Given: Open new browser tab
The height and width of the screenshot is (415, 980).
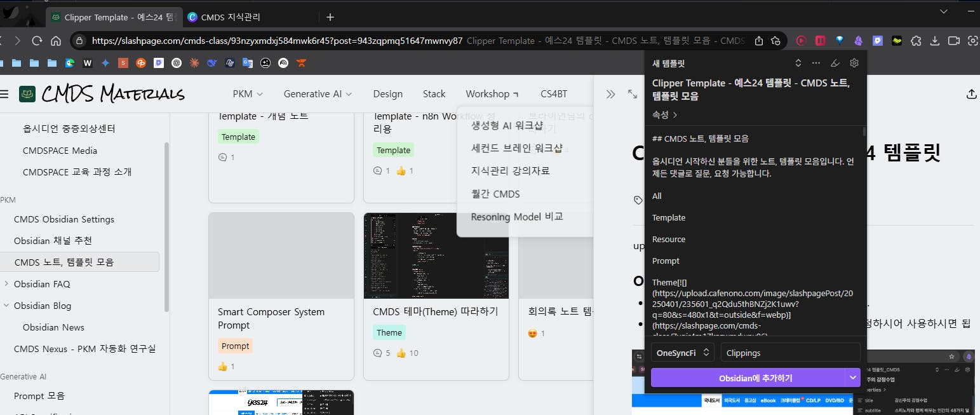Looking at the screenshot, I should (330, 17).
